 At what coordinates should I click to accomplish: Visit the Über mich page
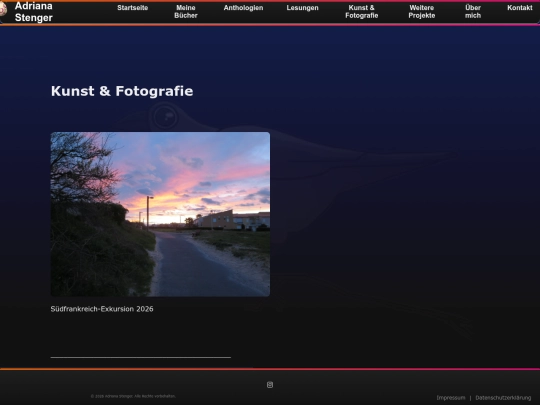click(473, 12)
